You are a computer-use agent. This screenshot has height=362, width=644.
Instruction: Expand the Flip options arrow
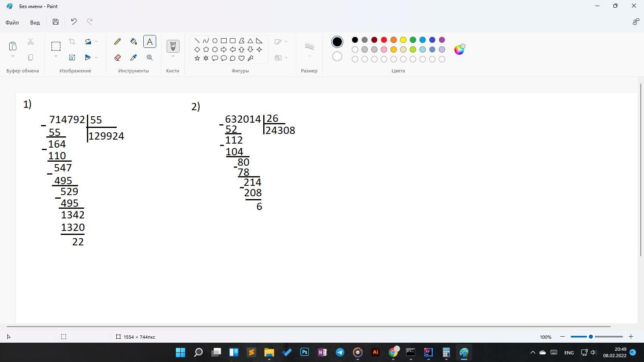pos(96,58)
